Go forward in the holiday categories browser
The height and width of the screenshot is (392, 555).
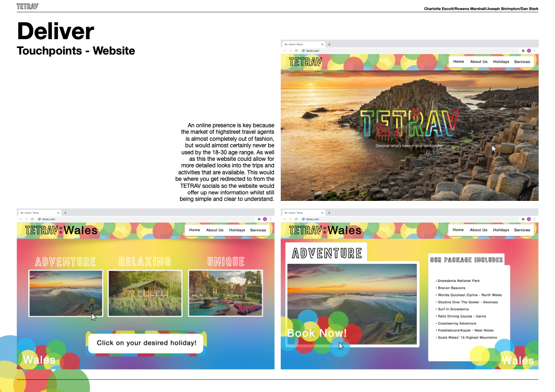(x=26, y=220)
